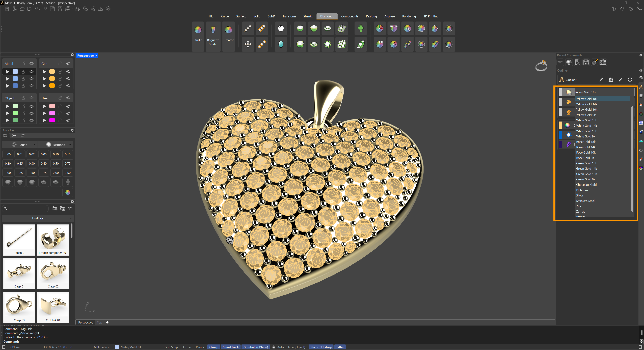The width and height of the screenshot is (644, 350).
Task: Click the scales weight icon in Outliner
Action: (x=611, y=80)
